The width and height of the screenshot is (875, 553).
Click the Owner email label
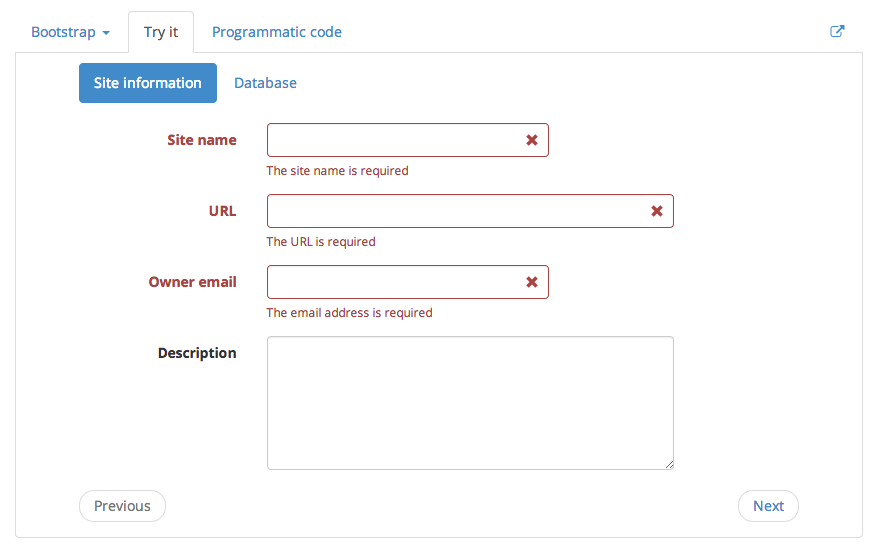(x=193, y=282)
